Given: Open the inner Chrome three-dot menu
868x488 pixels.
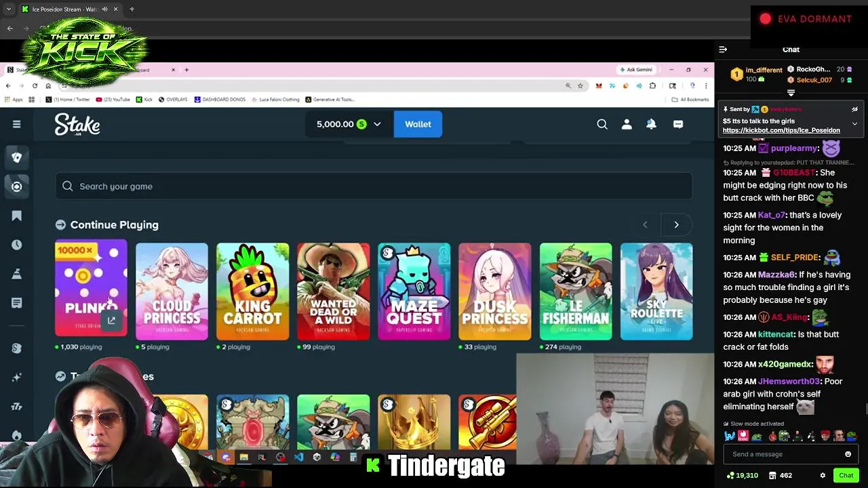Looking at the screenshot, I should pos(706,86).
